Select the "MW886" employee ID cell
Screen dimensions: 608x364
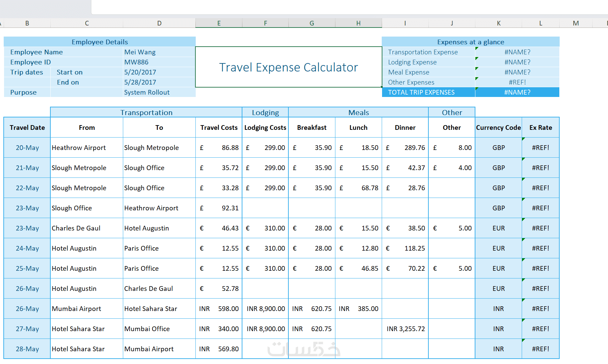point(159,62)
